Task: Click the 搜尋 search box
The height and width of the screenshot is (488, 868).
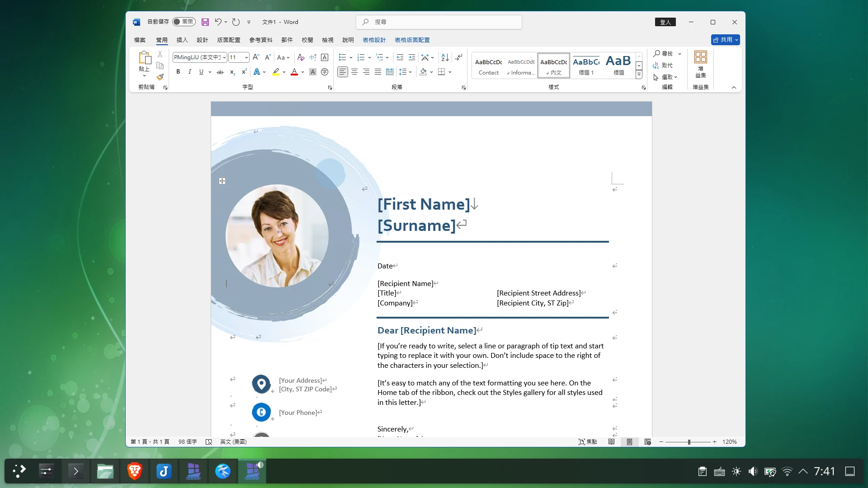Action: click(x=439, y=22)
